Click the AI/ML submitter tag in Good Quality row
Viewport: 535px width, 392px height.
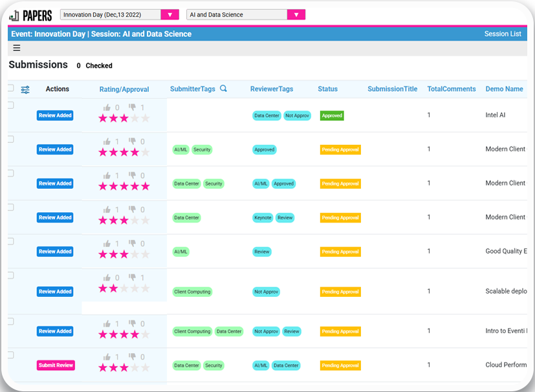pyautogui.click(x=181, y=252)
